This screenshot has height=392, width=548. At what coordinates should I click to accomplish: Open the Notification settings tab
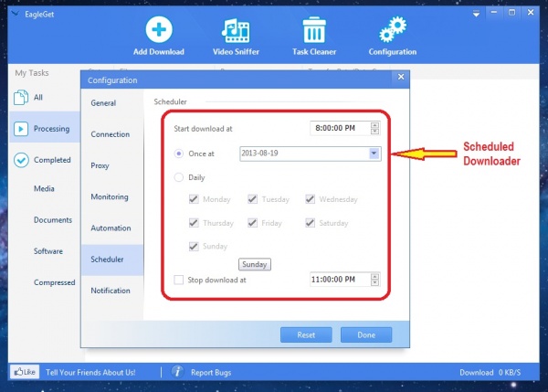tap(112, 291)
